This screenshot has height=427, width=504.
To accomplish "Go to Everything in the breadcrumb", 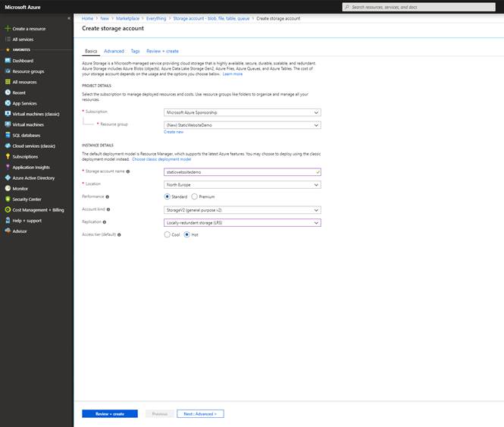I will [156, 18].
